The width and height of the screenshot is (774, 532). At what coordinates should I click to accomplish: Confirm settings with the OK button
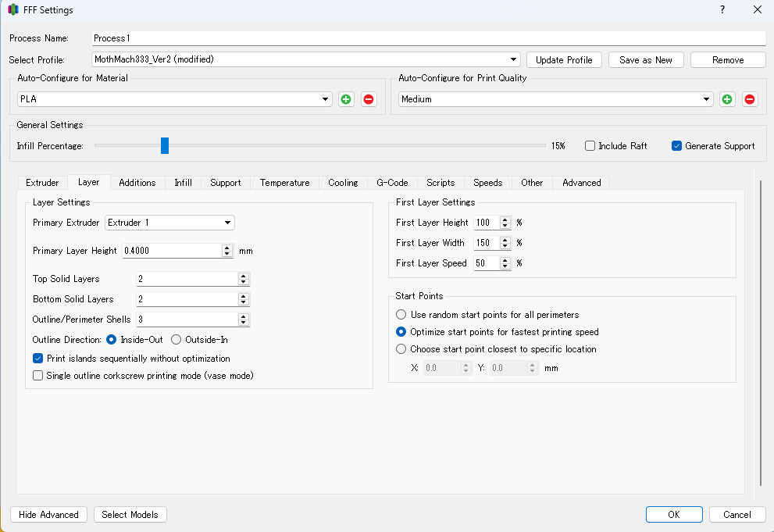click(674, 515)
